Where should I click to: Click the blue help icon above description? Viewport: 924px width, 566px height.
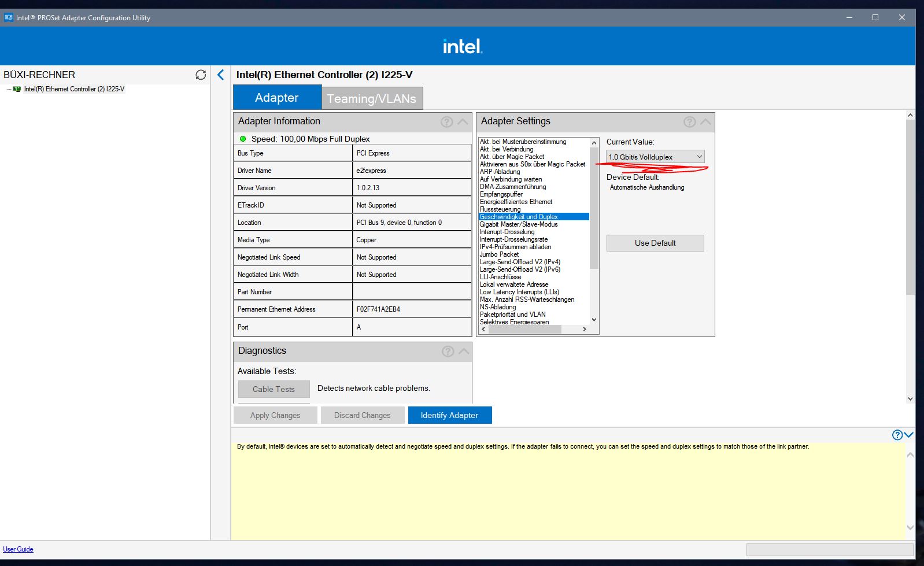[x=897, y=435]
